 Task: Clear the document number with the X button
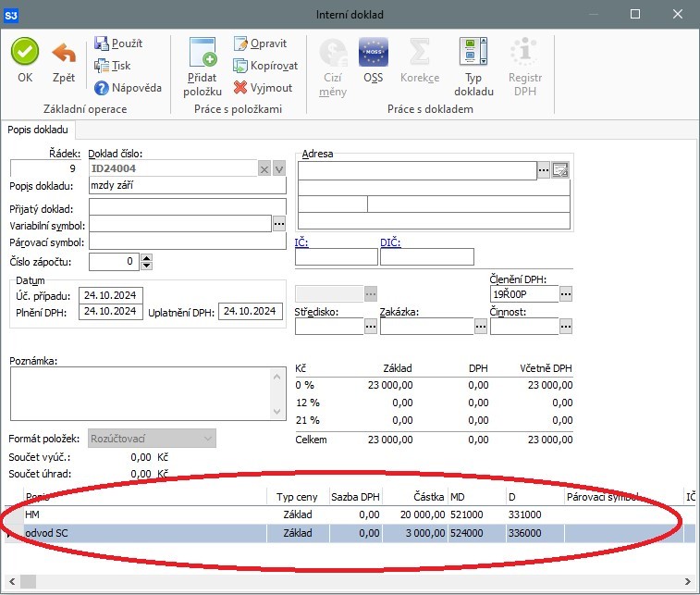[264, 169]
